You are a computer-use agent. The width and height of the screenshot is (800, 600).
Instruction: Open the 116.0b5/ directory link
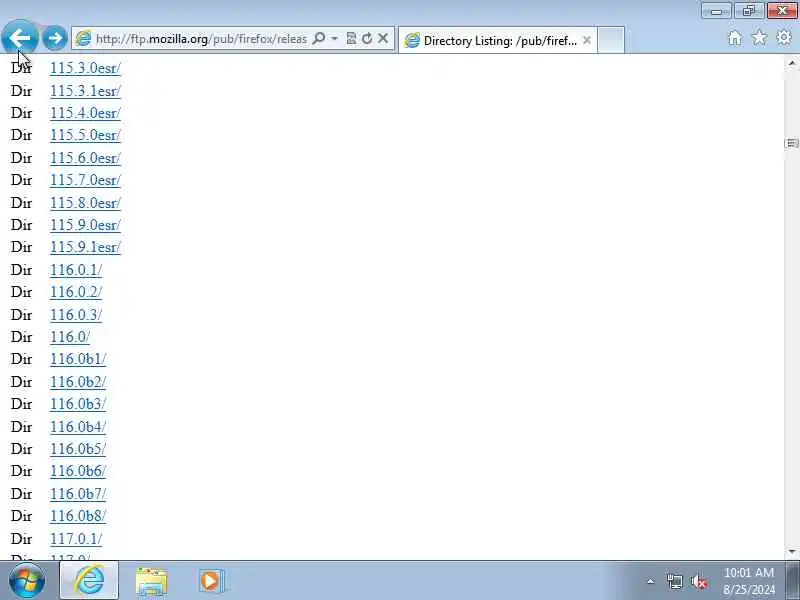coord(78,449)
